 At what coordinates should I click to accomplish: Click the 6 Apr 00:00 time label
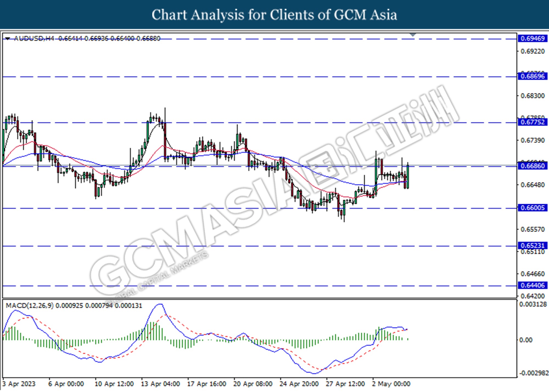click(66, 384)
